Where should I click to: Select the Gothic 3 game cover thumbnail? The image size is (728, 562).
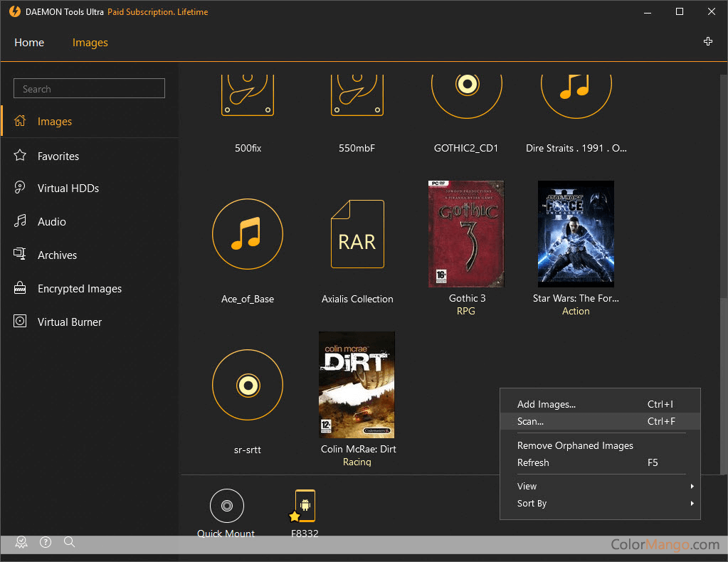466,233
